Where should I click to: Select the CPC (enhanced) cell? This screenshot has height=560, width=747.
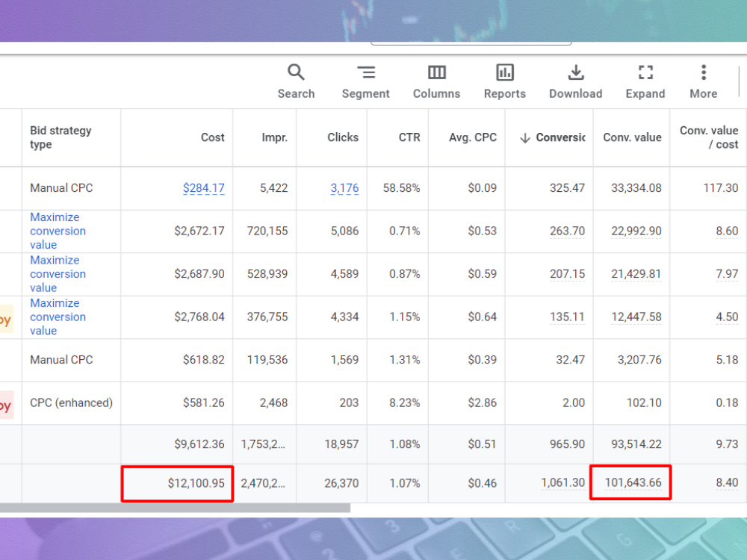(72, 403)
